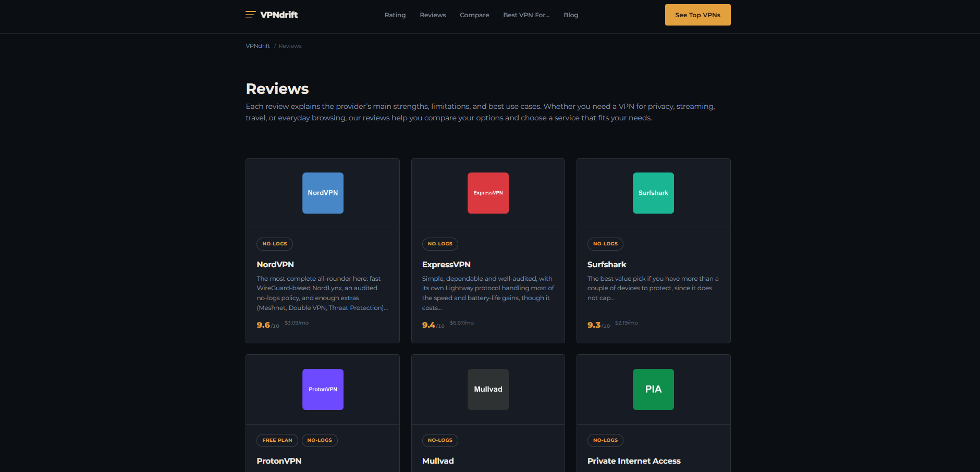The height and width of the screenshot is (472, 980).
Task: Click the VPNdrift breadcrumb link
Action: click(x=258, y=46)
